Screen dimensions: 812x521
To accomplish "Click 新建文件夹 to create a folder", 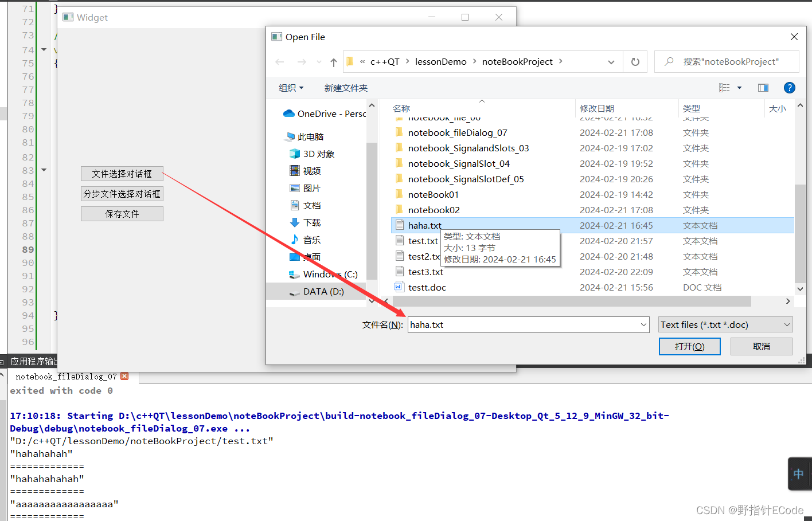I will tap(346, 88).
